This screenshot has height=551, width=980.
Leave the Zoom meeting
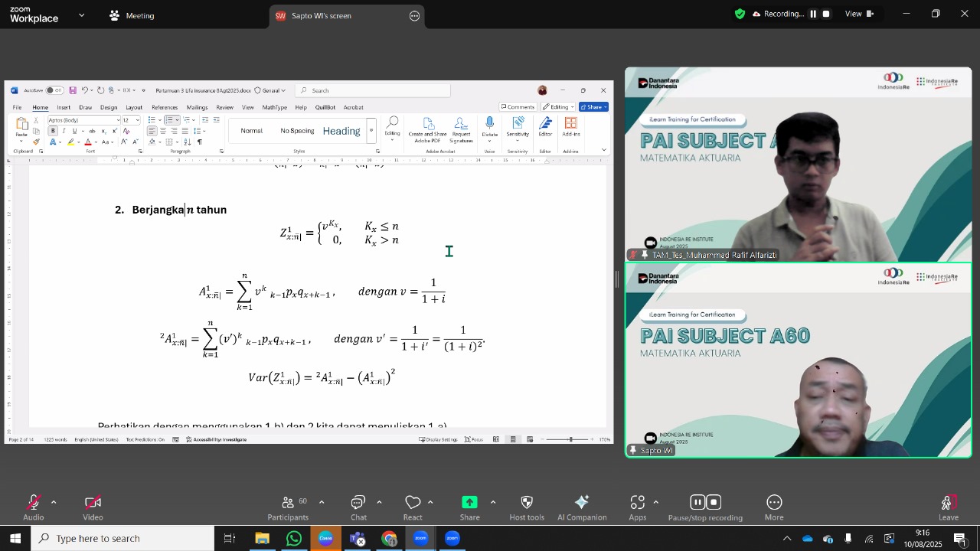click(949, 507)
